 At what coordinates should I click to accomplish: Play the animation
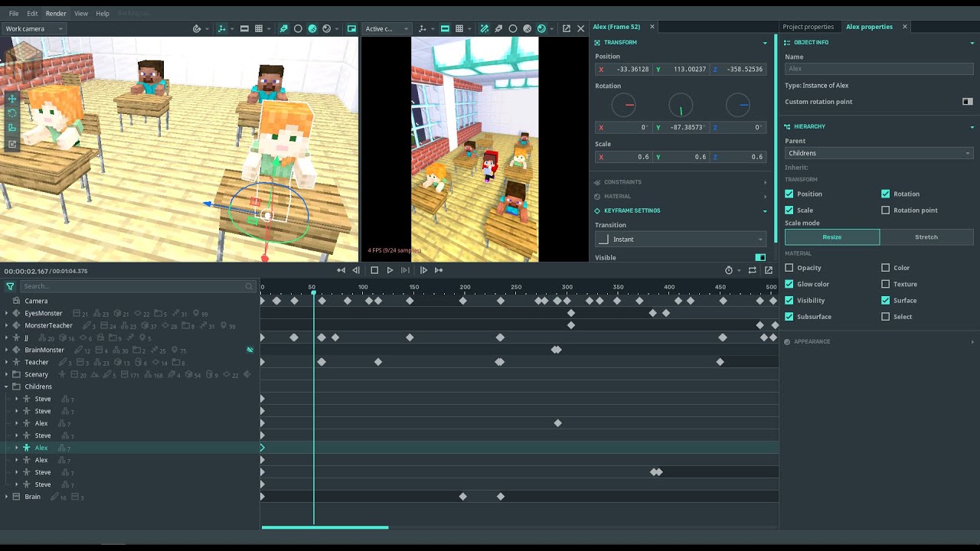(x=390, y=270)
